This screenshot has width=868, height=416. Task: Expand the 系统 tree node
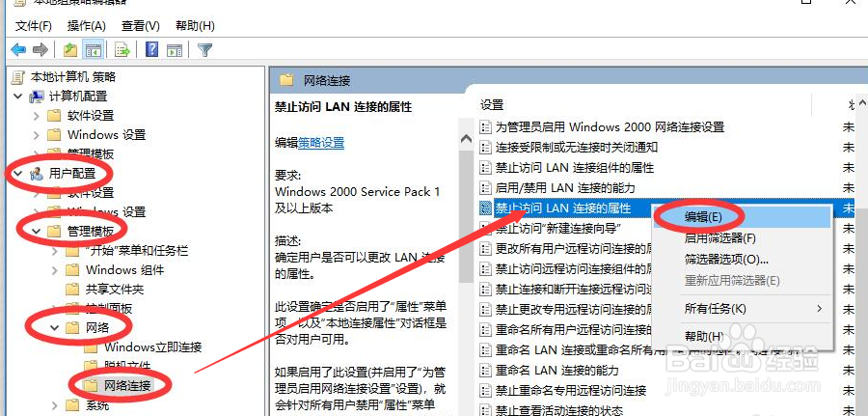(x=55, y=405)
